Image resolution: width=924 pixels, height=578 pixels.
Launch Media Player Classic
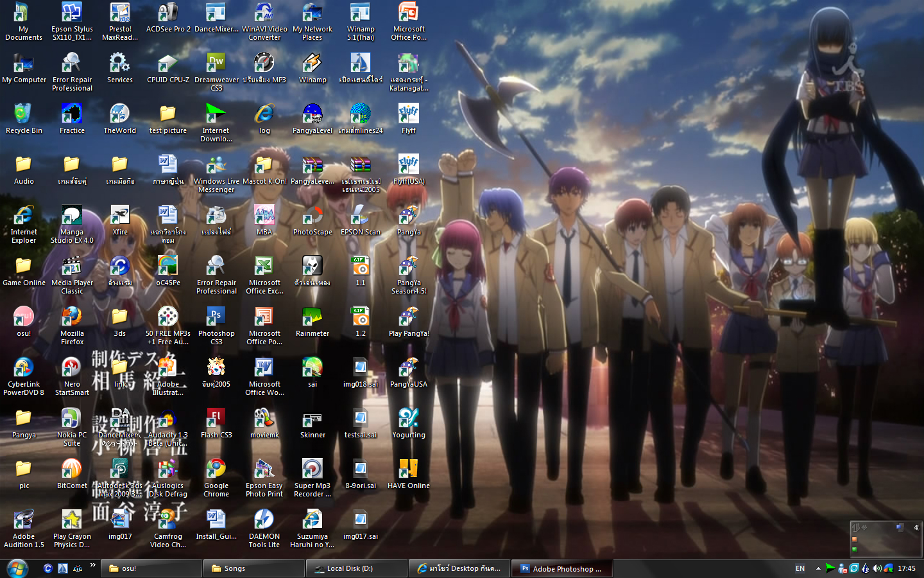(x=72, y=275)
